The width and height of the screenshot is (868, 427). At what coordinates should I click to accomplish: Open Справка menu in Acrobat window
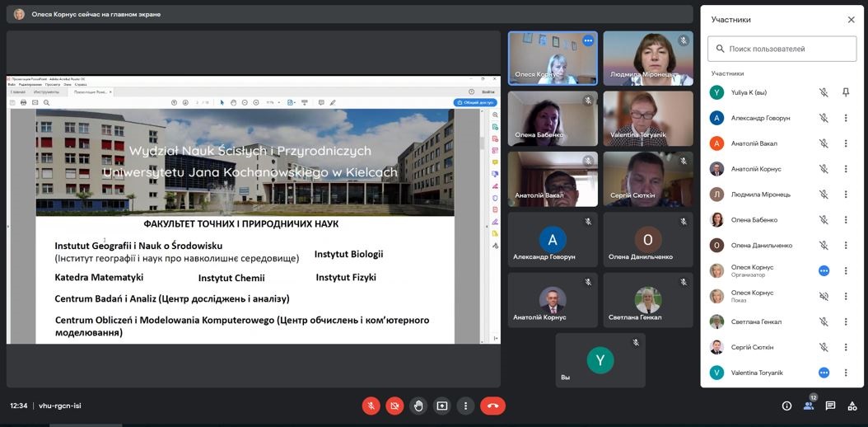pyautogui.click(x=81, y=84)
